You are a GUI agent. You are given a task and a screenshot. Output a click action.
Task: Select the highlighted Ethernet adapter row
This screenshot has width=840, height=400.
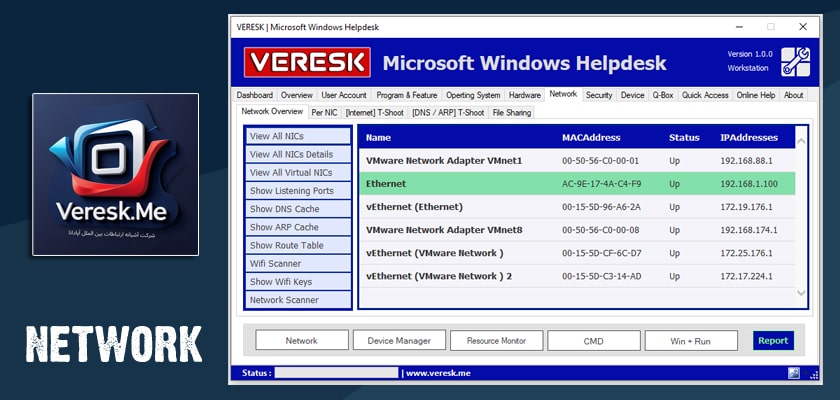click(576, 184)
